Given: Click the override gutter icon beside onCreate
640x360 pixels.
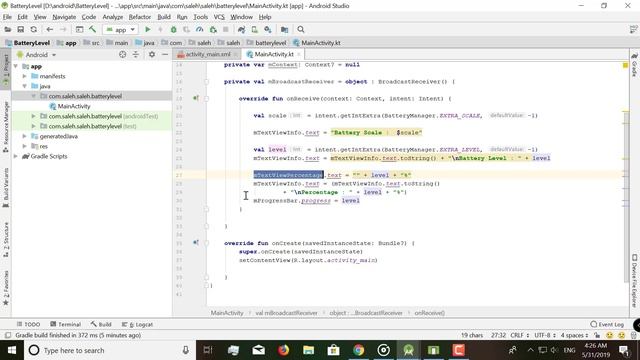Looking at the screenshot, I should point(196,242).
